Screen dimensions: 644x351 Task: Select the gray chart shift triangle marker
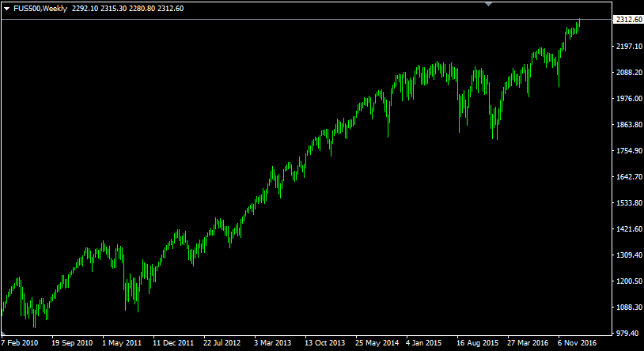pos(488,4)
